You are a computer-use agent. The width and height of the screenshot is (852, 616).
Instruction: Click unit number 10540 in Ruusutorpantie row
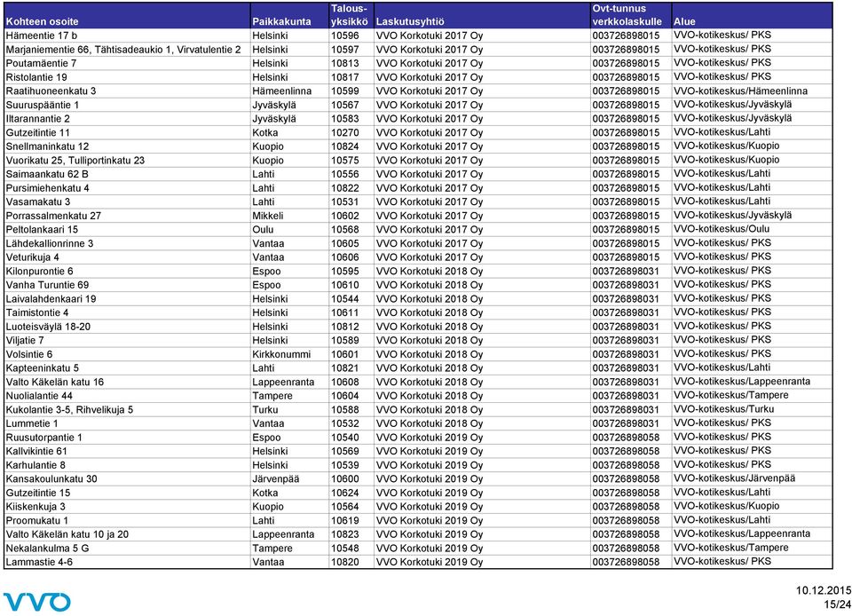345,438
